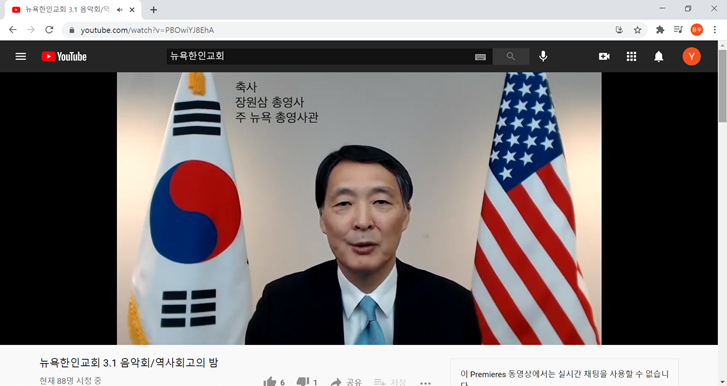The image size is (727, 386).
Task: Open a new browser tab
Action: click(x=153, y=9)
